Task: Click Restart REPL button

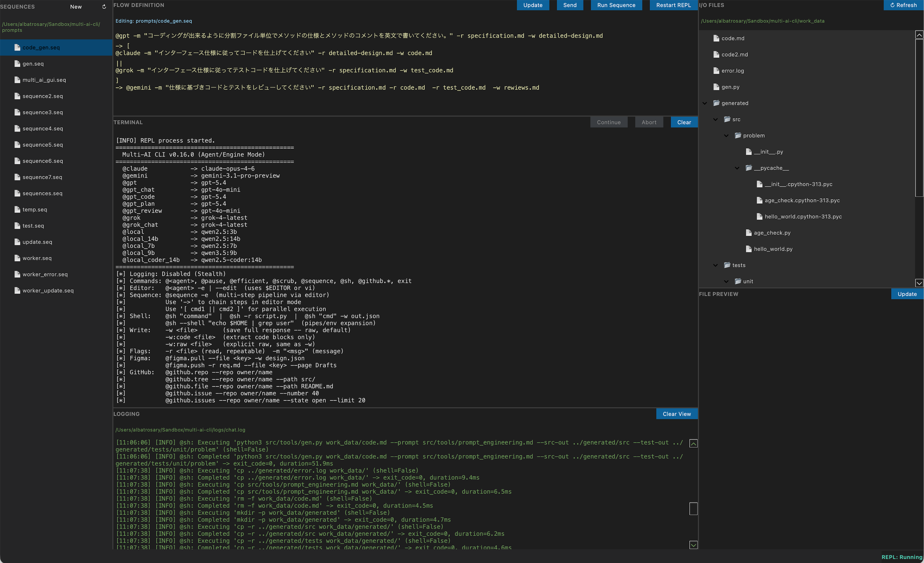Action: click(673, 5)
